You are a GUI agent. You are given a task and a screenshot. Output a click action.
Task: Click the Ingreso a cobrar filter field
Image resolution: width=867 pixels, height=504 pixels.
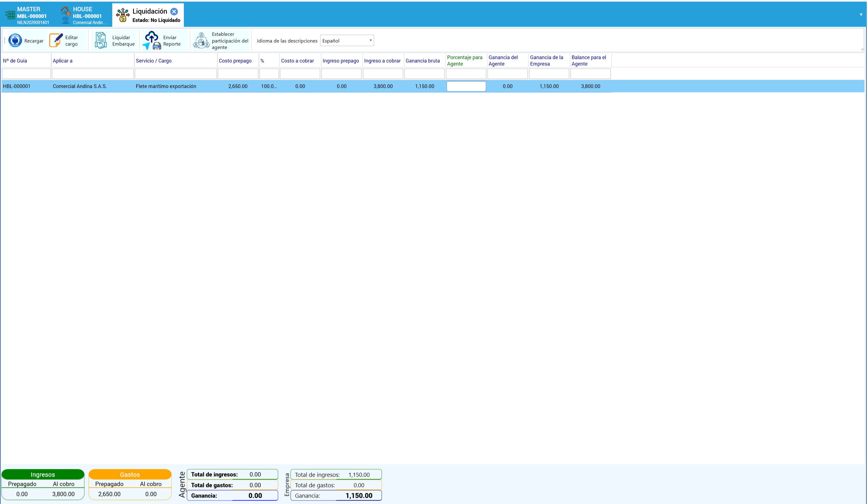click(383, 73)
